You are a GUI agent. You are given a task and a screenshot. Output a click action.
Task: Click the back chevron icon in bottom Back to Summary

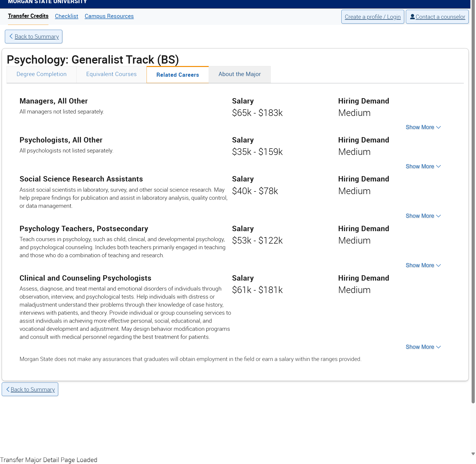[8, 389]
